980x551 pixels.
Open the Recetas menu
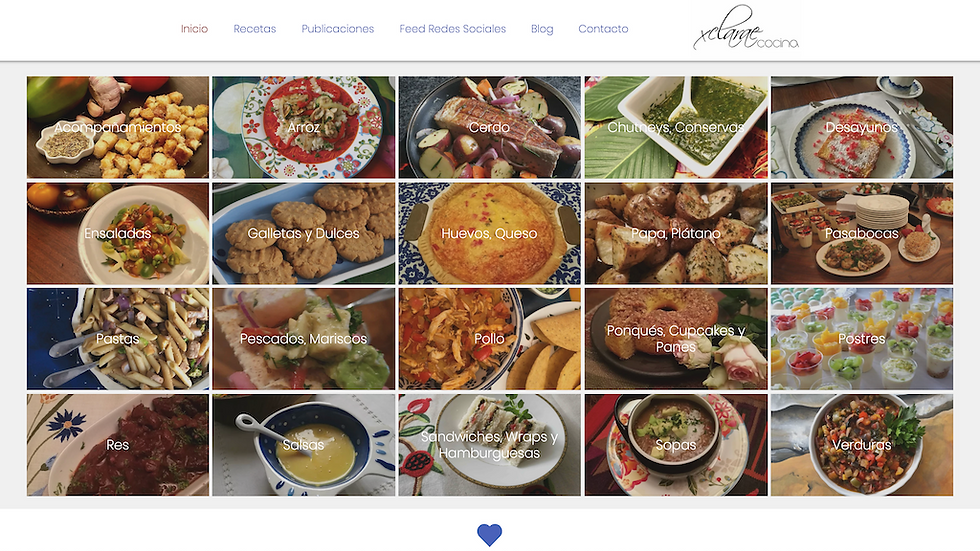[254, 29]
